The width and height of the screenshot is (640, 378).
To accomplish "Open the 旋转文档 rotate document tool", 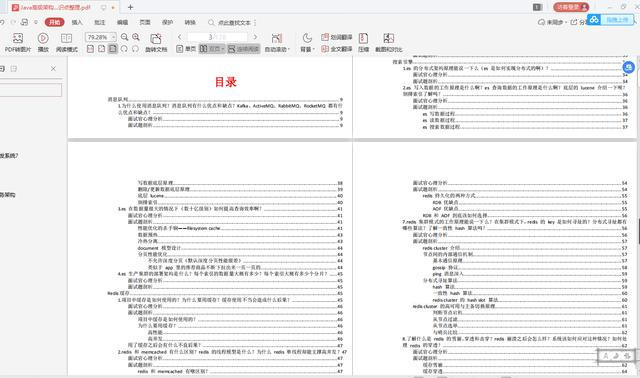I will 156,42.
